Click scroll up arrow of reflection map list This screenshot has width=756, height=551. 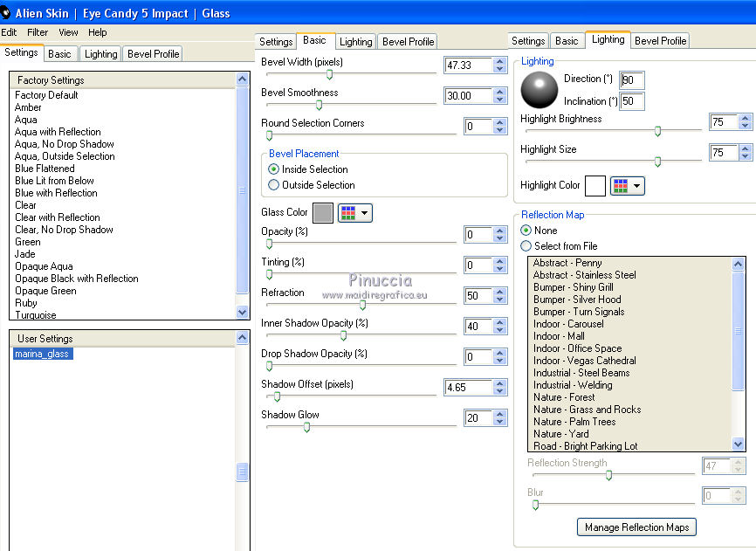pos(739,264)
